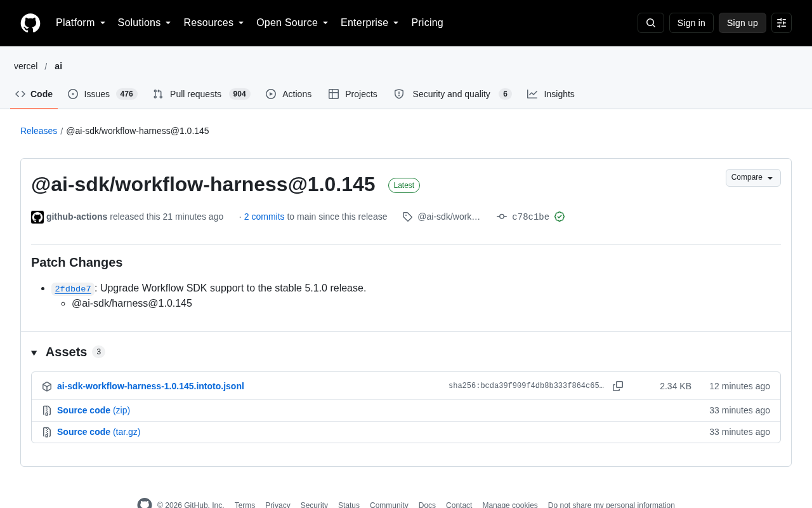Open the ai repository link
812x508 pixels.
click(58, 66)
